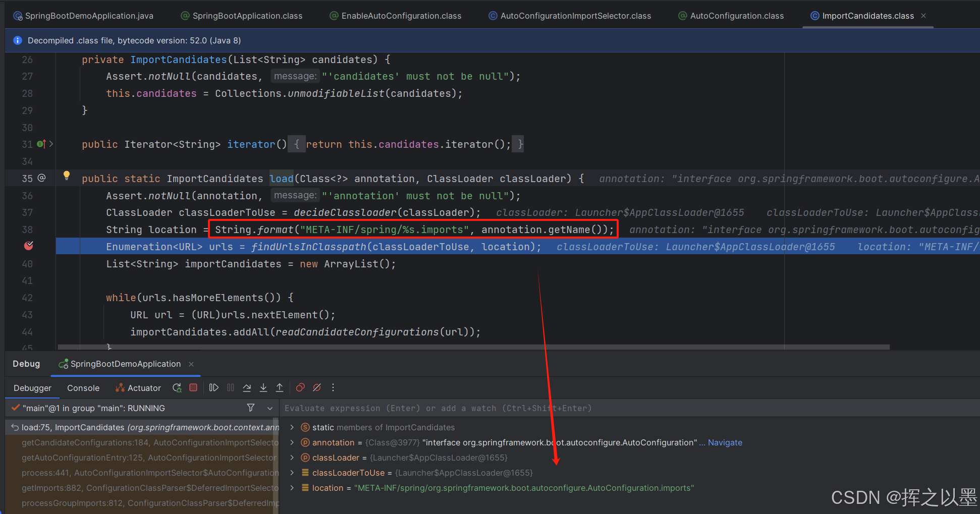Click findUrlsInClasspath call on line 39

coord(309,247)
